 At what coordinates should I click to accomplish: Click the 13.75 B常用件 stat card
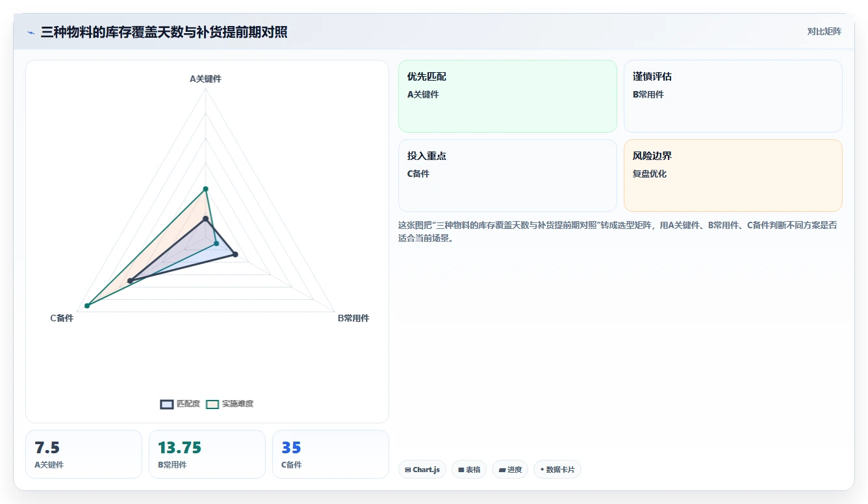(207, 454)
